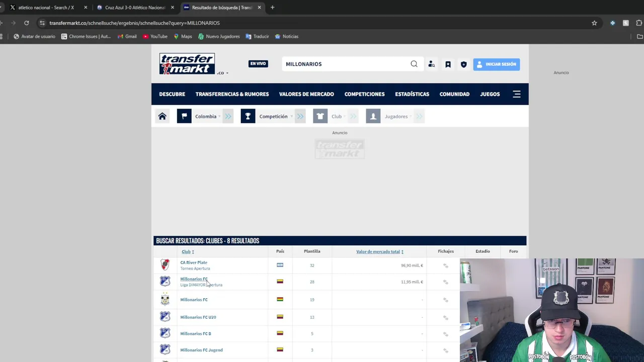Image resolution: width=644 pixels, height=362 pixels.
Task: Open YouTube bookmark
Action: pyautogui.click(x=155, y=36)
